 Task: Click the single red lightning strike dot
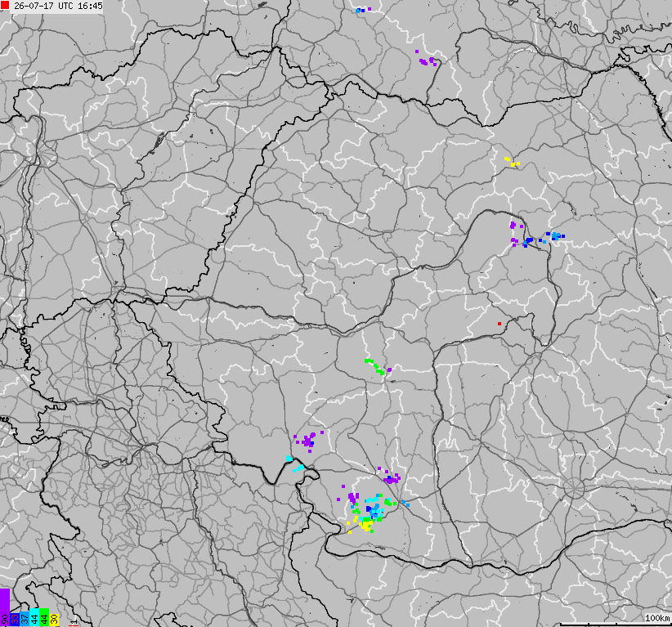[500, 324]
